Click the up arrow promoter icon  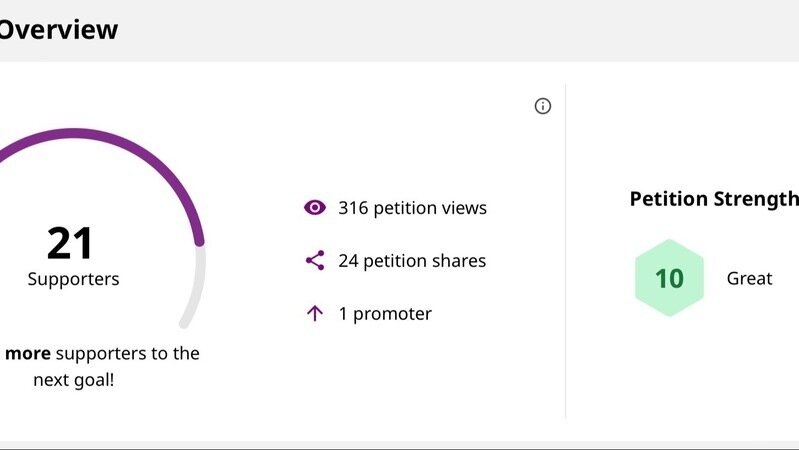pyautogui.click(x=315, y=313)
